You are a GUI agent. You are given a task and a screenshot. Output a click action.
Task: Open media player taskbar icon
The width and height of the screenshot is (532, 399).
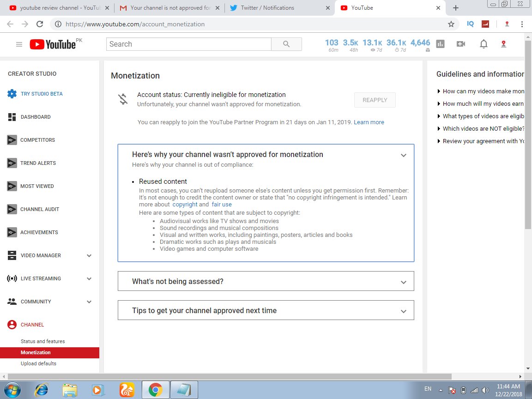pyautogui.click(x=98, y=390)
